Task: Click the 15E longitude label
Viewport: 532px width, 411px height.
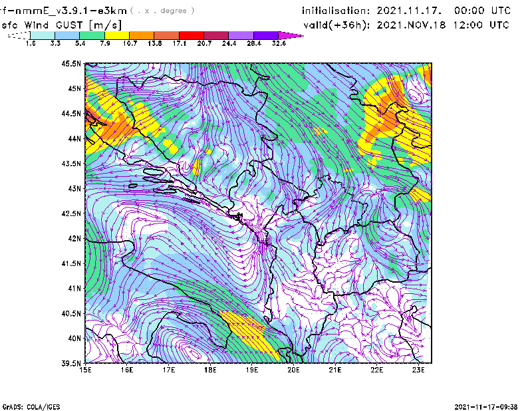Action: (85, 370)
